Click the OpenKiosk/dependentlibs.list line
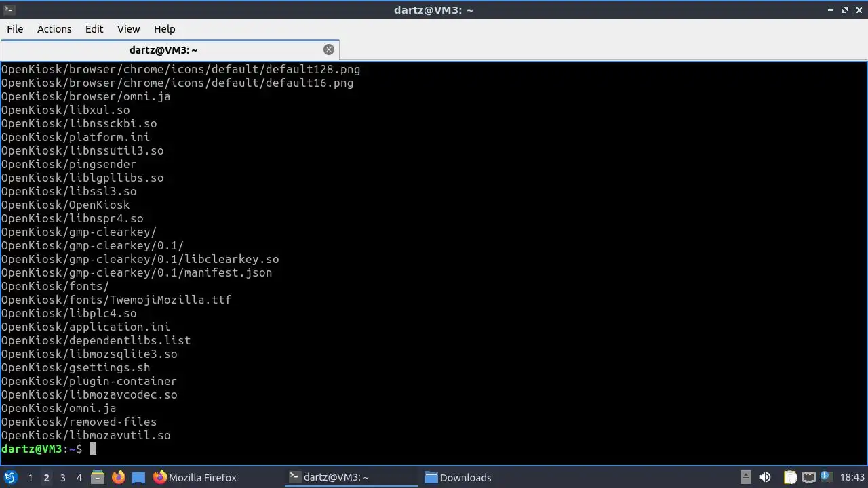 [96, 340]
